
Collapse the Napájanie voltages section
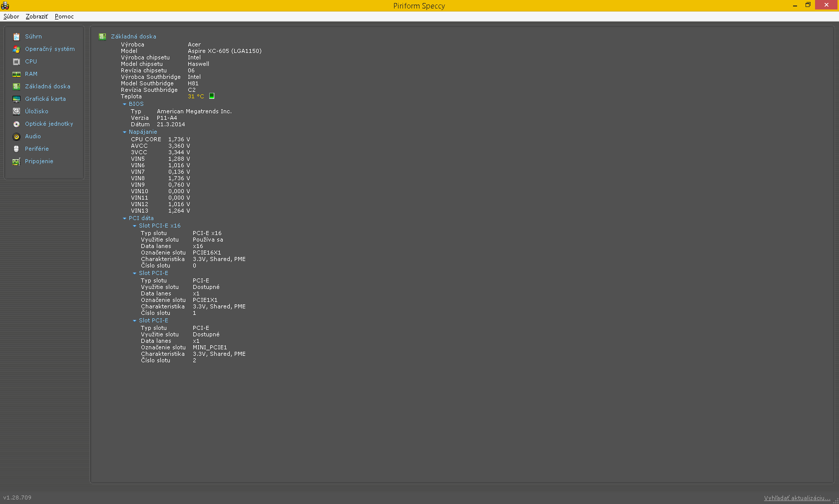[x=125, y=132]
